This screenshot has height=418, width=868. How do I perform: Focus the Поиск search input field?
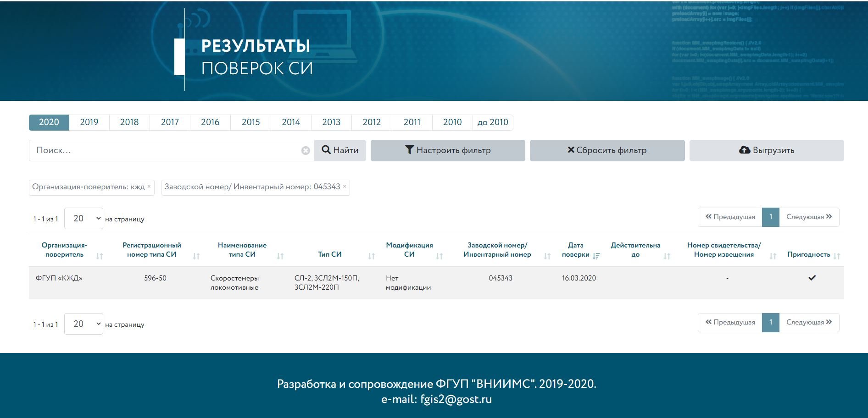point(165,150)
